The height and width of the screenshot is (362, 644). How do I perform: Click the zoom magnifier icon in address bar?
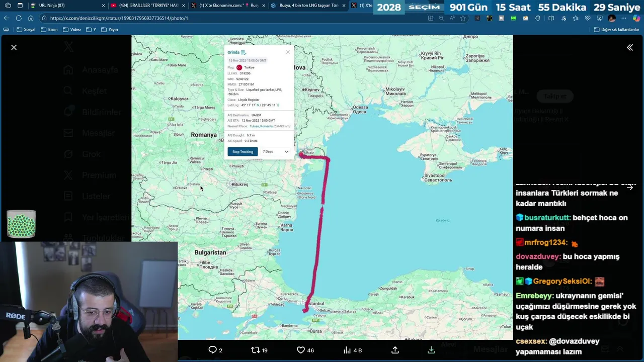point(441,18)
